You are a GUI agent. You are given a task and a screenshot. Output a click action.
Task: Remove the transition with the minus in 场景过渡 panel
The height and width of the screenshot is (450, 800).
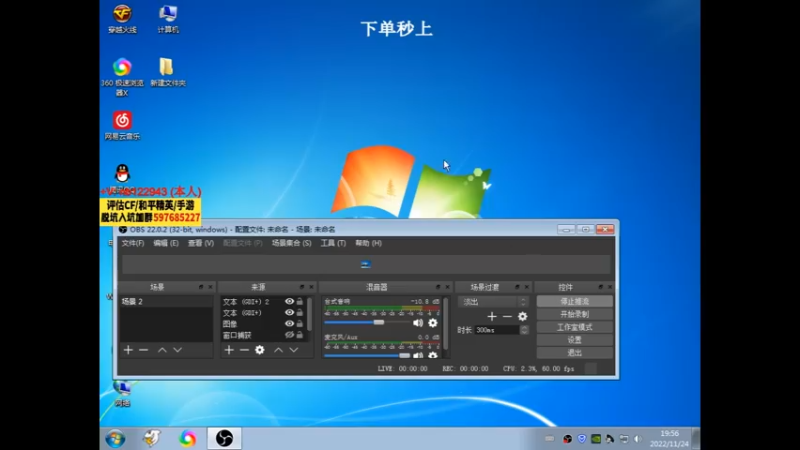(x=507, y=317)
